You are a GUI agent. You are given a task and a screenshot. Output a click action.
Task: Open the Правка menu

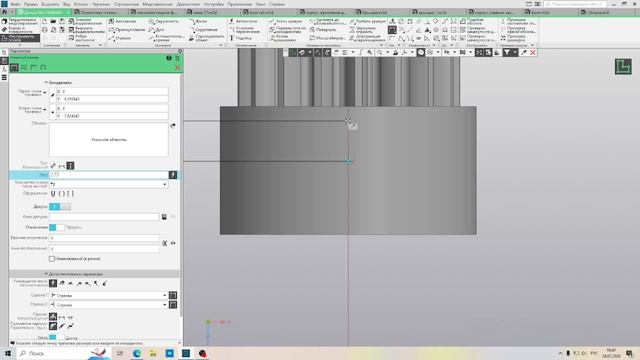(x=31, y=4)
